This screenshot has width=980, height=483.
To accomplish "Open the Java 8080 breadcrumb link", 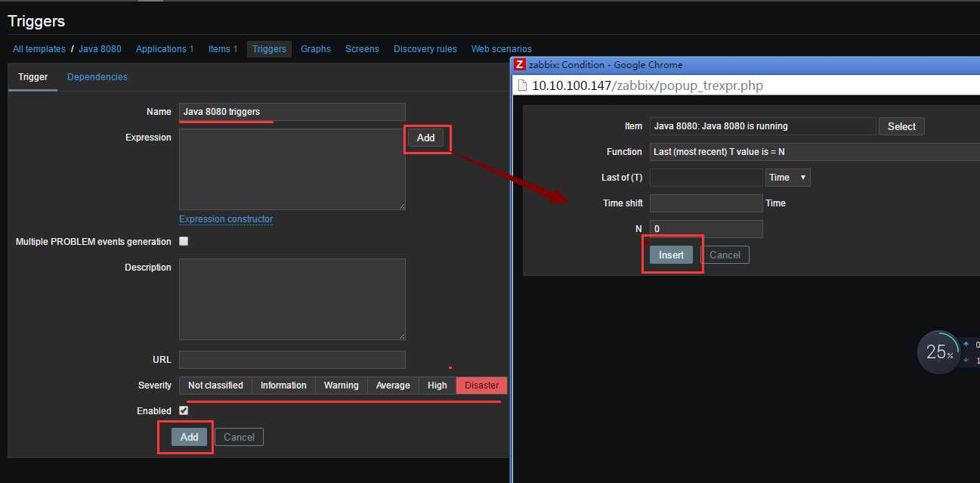I will [x=100, y=49].
